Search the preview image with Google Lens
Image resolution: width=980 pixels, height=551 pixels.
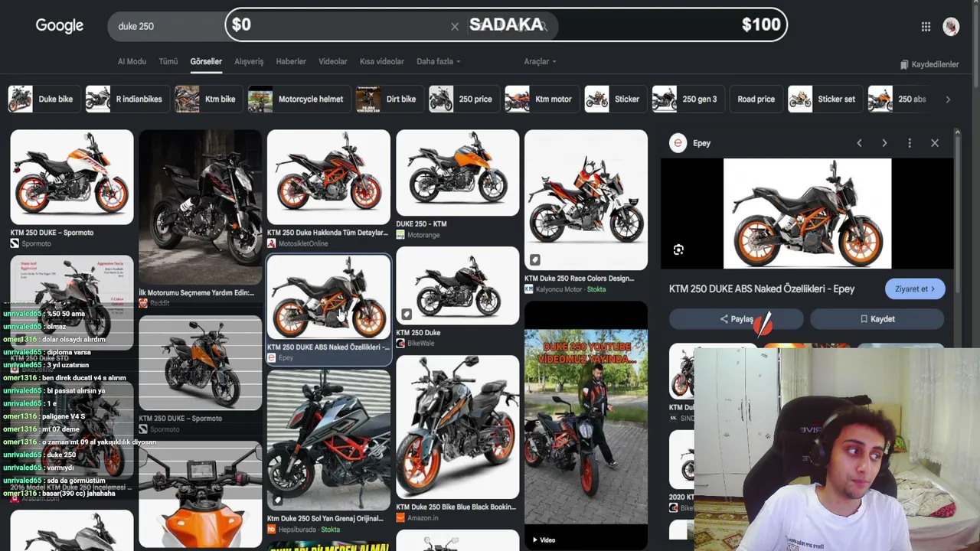(x=678, y=250)
